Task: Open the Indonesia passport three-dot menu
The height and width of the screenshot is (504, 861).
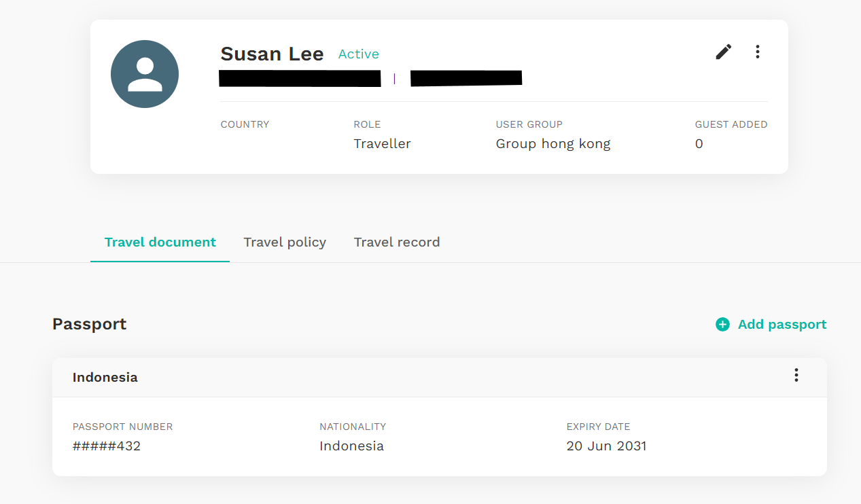Action: point(796,375)
